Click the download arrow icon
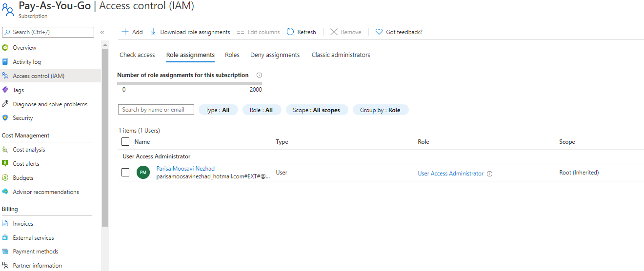This screenshot has width=644, height=271. click(153, 32)
